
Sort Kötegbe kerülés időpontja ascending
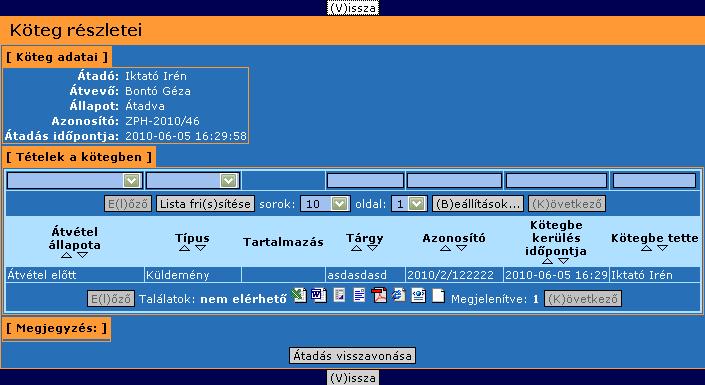pos(548,262)
